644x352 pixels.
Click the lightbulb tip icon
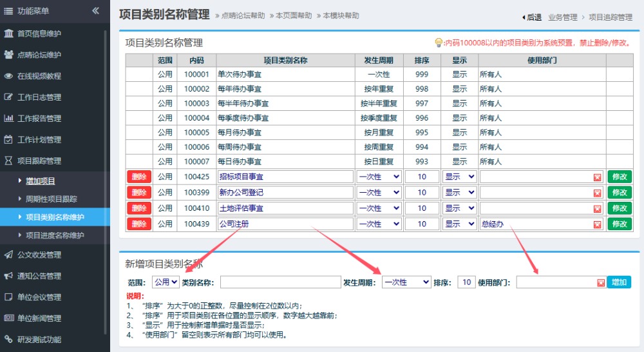pos(439,43)
